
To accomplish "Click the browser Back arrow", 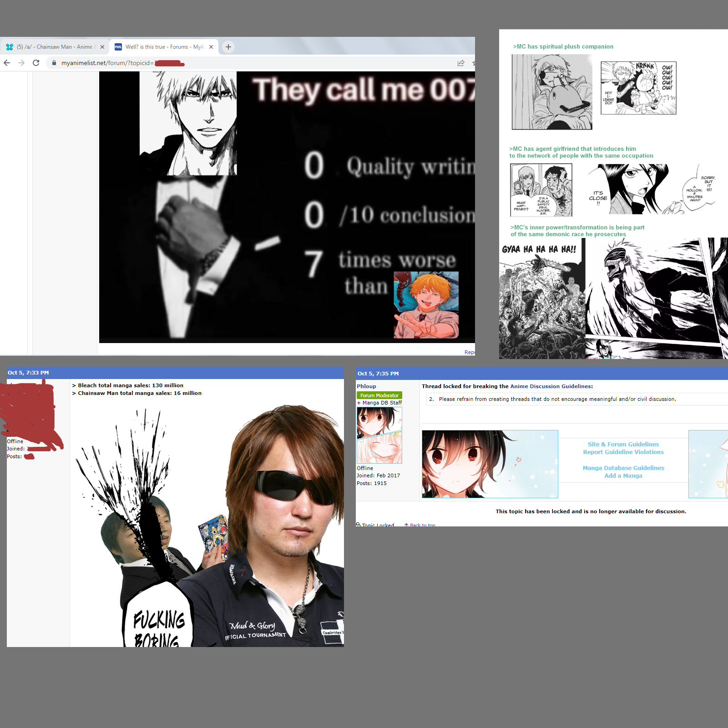I will (x=7, y=63).
